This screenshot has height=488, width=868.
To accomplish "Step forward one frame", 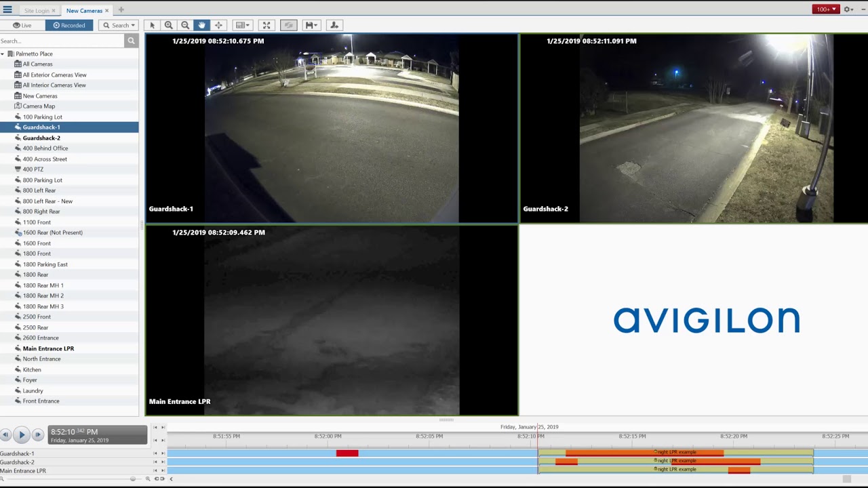I will (x=38, y=435).
